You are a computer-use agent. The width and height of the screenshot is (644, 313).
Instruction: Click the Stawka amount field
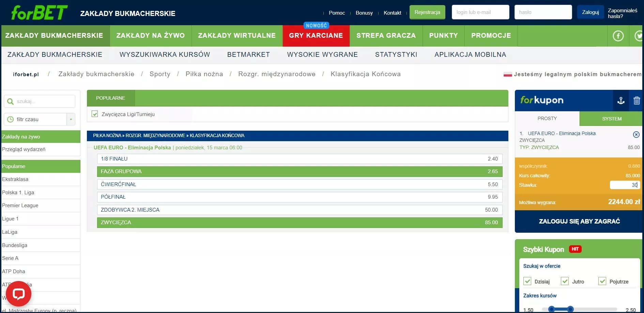(x=625, y=185)
